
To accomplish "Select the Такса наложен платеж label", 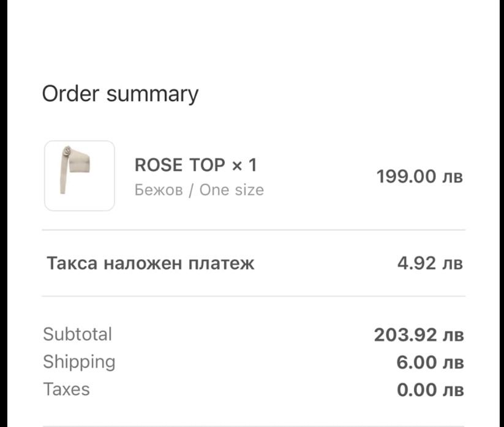I will click(x=151, y=263).
